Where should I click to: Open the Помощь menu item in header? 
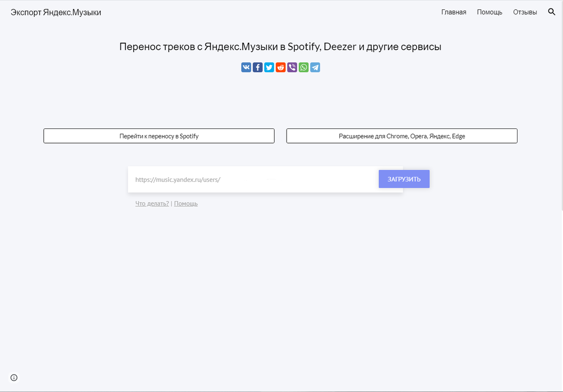coord(489,12)
